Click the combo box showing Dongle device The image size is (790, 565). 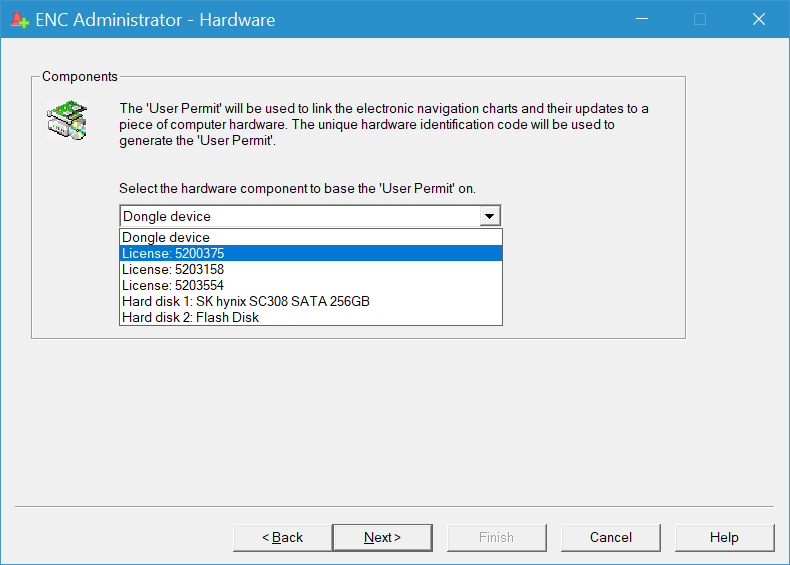(300, 216)
